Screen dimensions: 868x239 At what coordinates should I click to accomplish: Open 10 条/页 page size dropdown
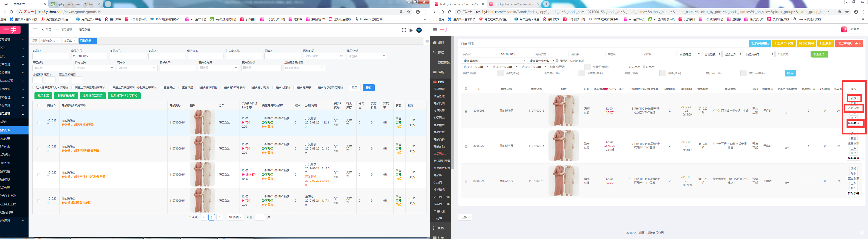coord(235,217)
